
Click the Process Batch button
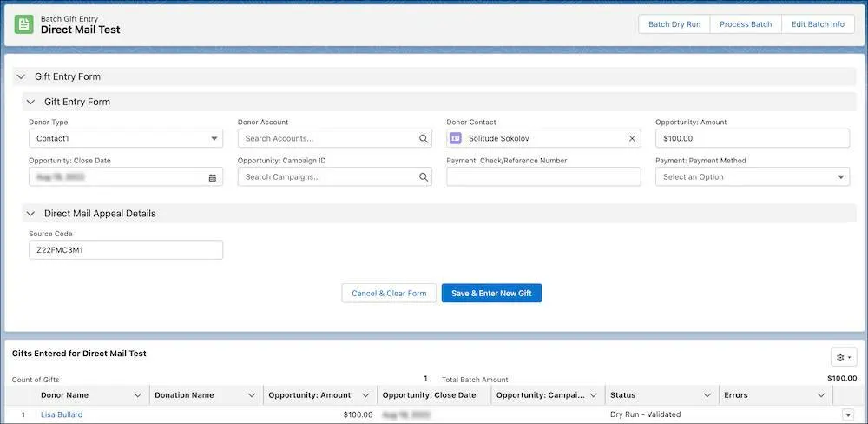(x=746, y=24)
